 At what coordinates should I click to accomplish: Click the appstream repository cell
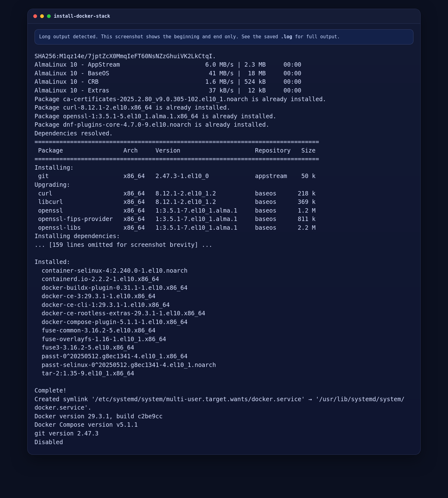pyautogui.click(x=271, y=176)
